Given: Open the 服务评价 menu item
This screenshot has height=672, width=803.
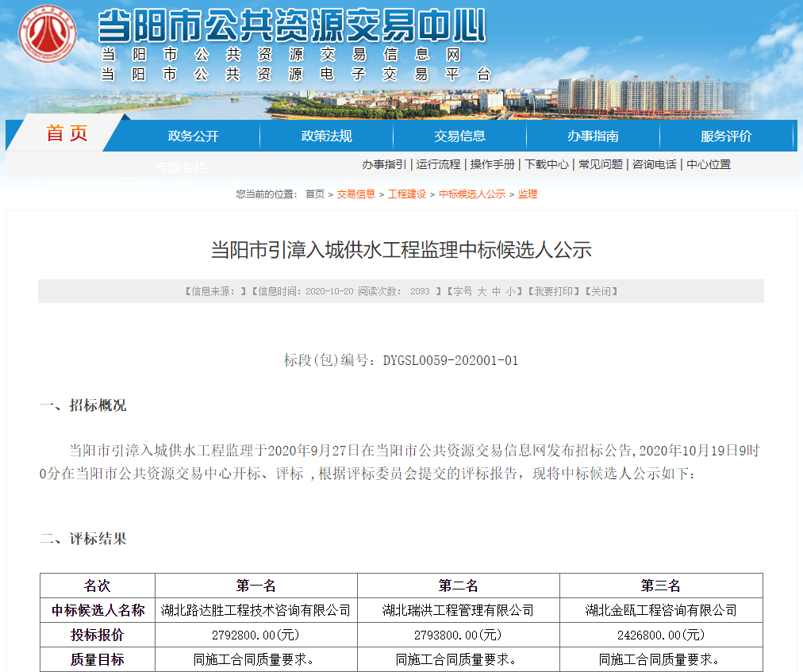Looking at the screenshot, I should (726, 136).
